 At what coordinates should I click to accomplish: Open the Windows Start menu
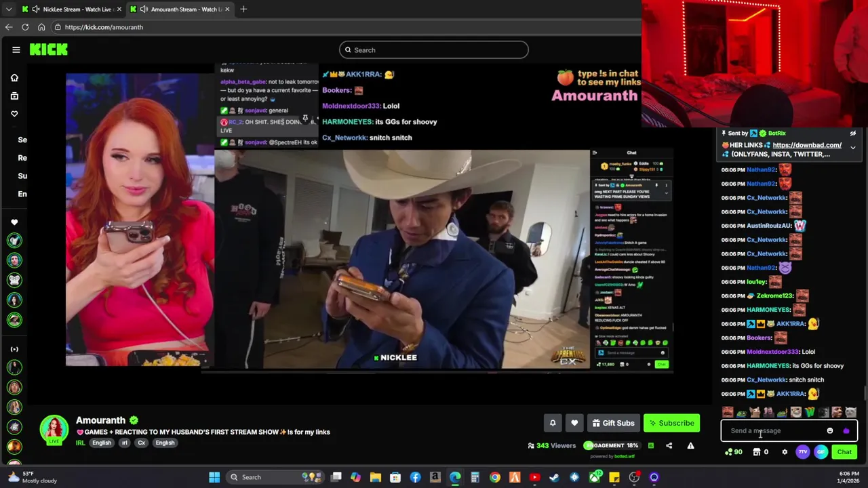click(214, 477)
